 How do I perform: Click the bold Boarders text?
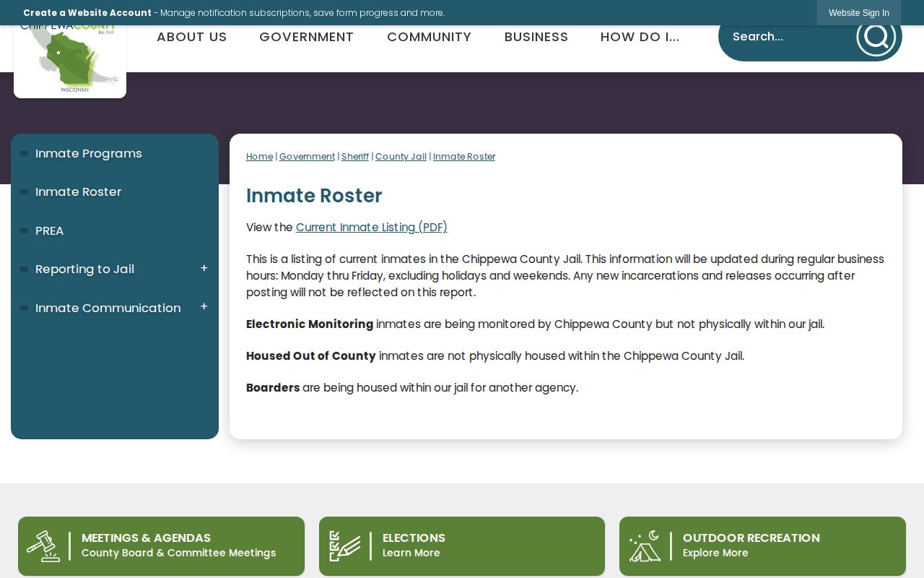click(x=273, y=388)
